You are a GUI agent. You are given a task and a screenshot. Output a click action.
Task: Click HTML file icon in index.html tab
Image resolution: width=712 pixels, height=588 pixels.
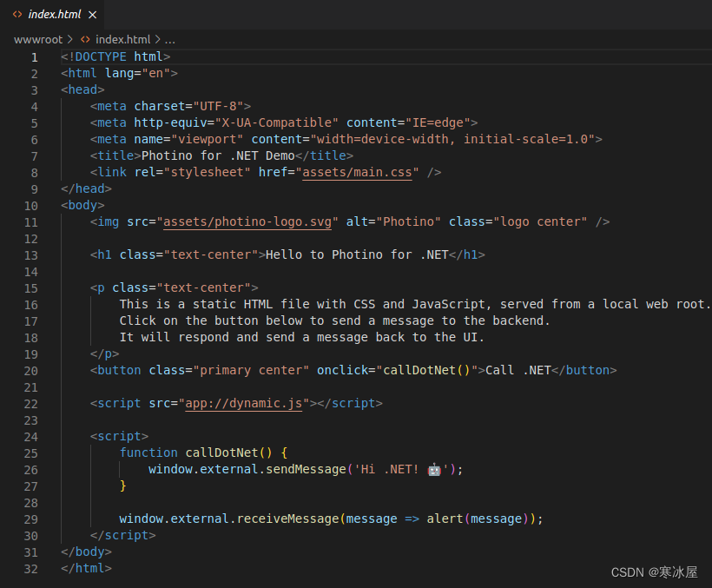[x=17, y=15]
